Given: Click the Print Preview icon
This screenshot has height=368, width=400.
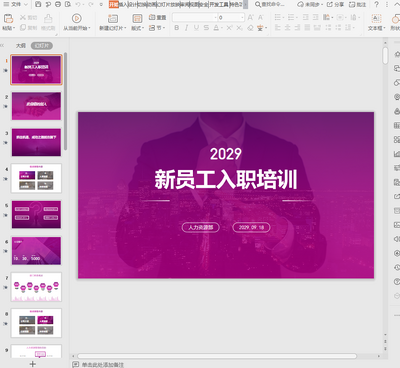Looking at the screenshot, I should (68, 4).
